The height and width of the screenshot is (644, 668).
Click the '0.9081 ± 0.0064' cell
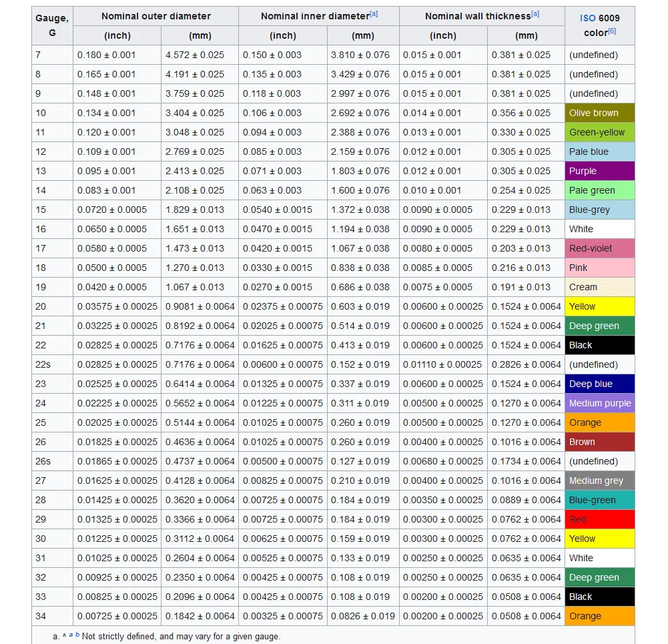[x=200, y=307]
